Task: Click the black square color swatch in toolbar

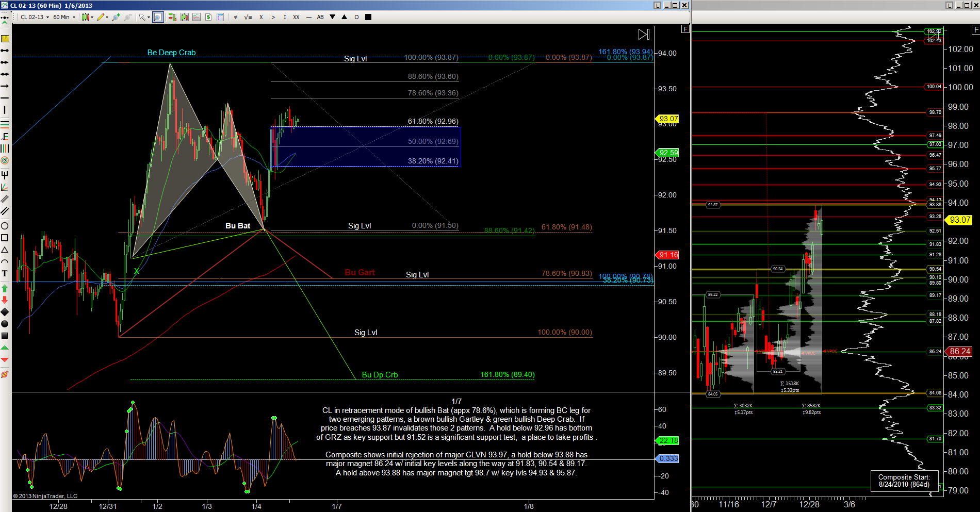Action: point(368,17)
